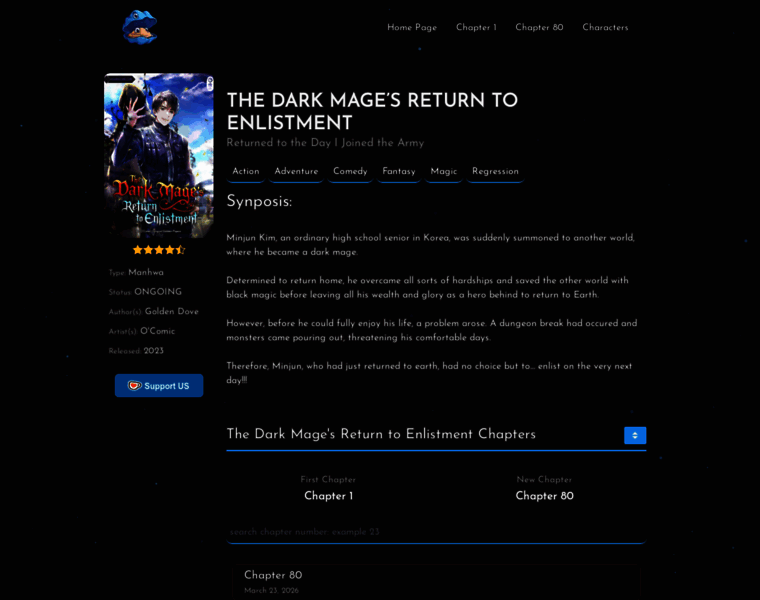Click the 2023 released value

click(x=154, y=351)
